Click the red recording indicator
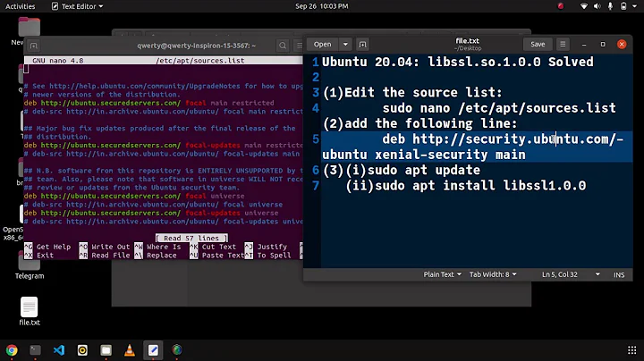 click(561, 6)
